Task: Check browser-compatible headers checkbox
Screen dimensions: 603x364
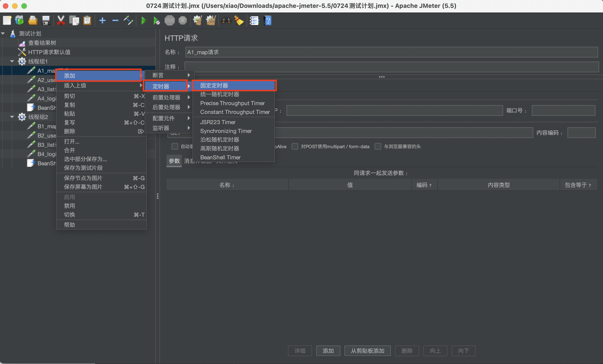Action: click(x=378, y=146)
